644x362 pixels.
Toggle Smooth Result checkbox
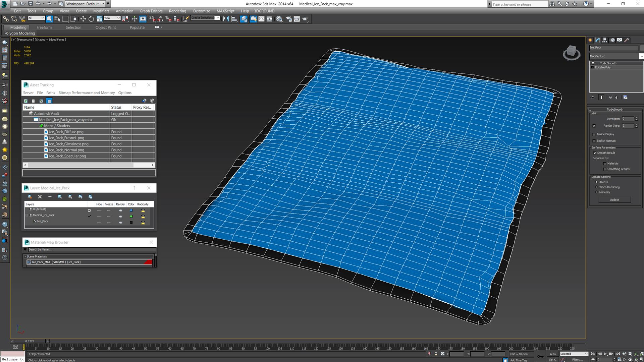(x=595, y=153)
